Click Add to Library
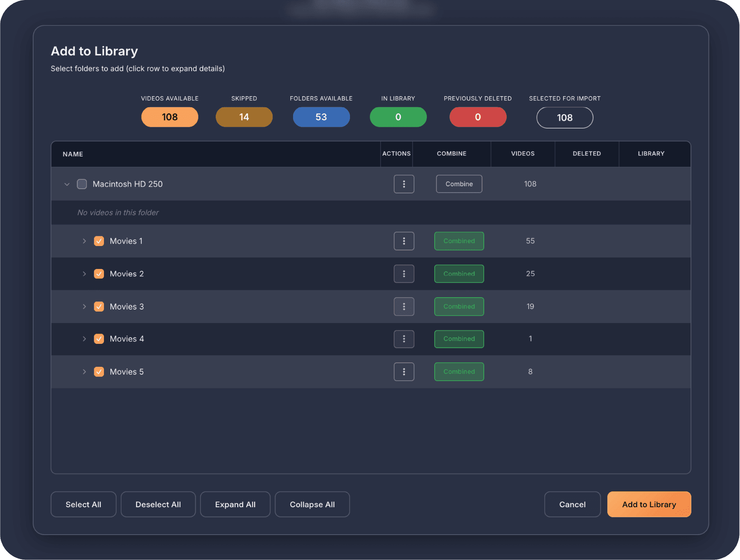 point(649,504)
